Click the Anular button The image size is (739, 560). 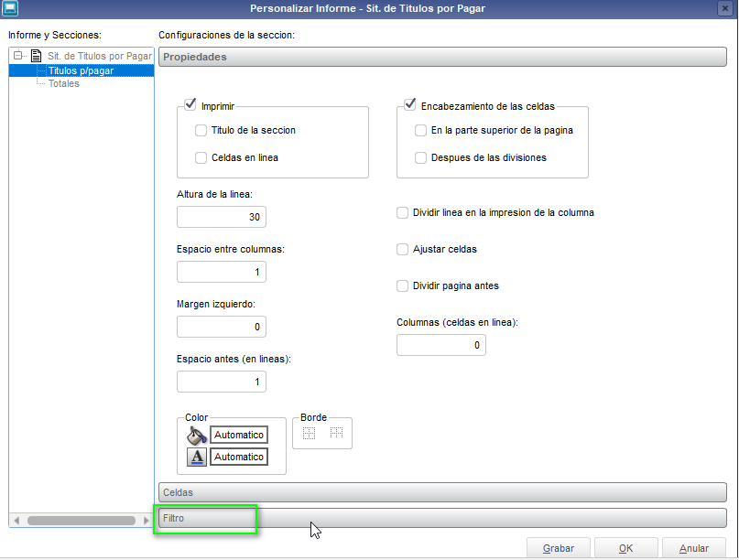(694, 548)
